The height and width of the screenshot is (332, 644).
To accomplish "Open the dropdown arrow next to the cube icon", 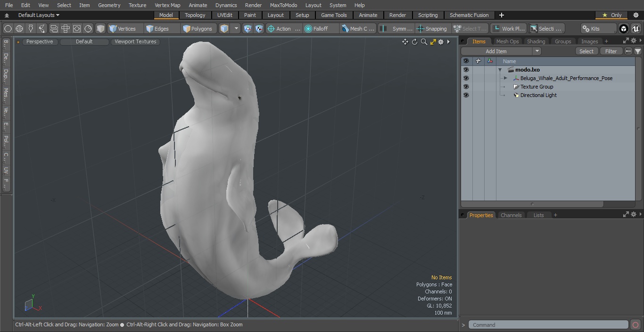I will (x=236, y=29).
